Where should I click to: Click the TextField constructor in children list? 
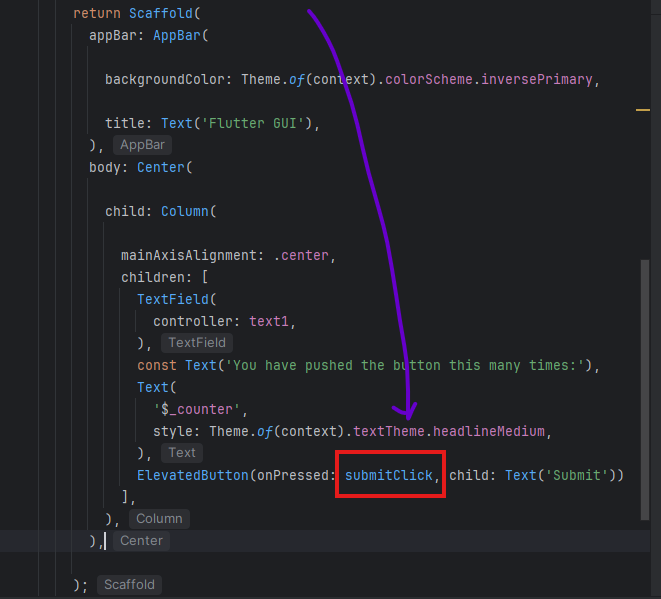pos(175,299)
